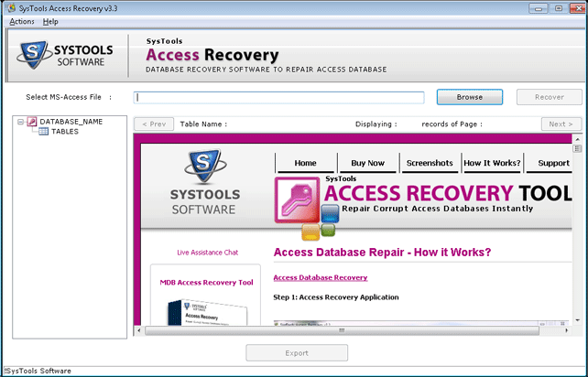
Task: Click the 'Access Database Repair - How it Works?' heading
Action: point(382,253)
